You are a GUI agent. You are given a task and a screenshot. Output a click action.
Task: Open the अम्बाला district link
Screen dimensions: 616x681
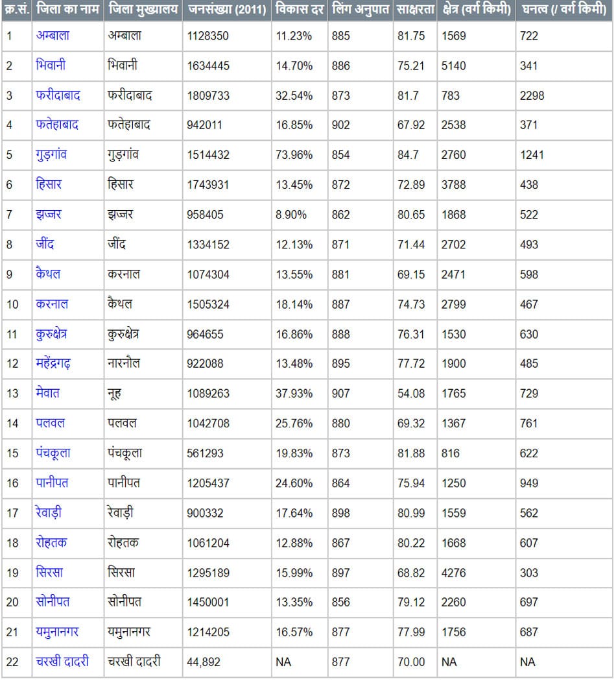[53, 36]
